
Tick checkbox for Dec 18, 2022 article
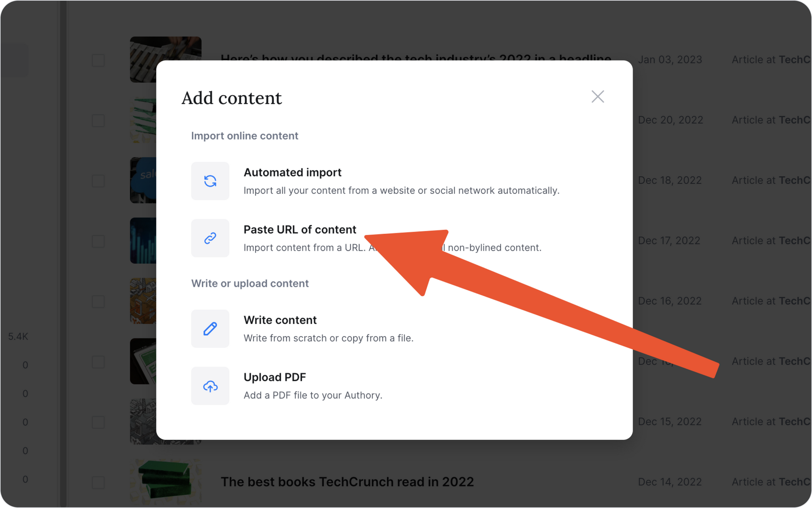point(98,181)
